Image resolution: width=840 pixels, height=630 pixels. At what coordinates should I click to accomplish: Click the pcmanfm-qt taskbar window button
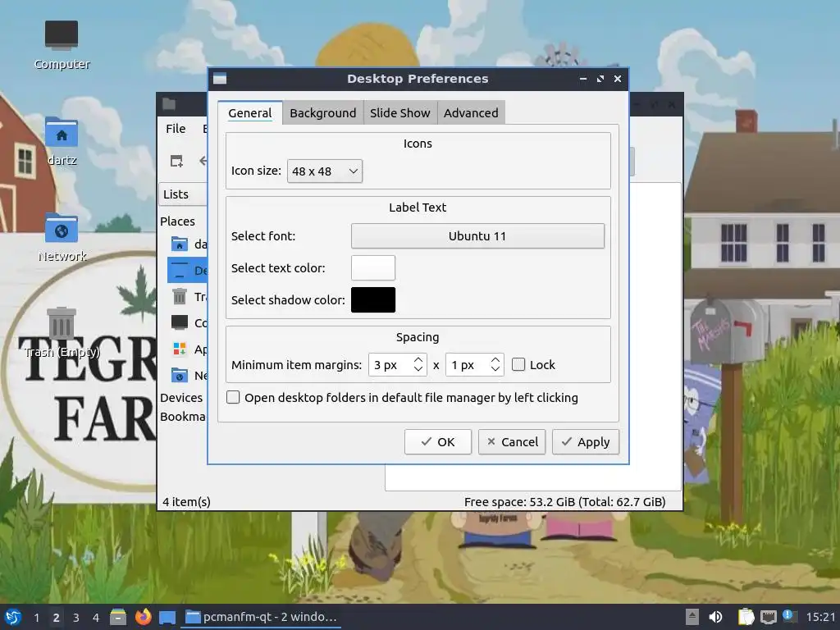point(262,617)
